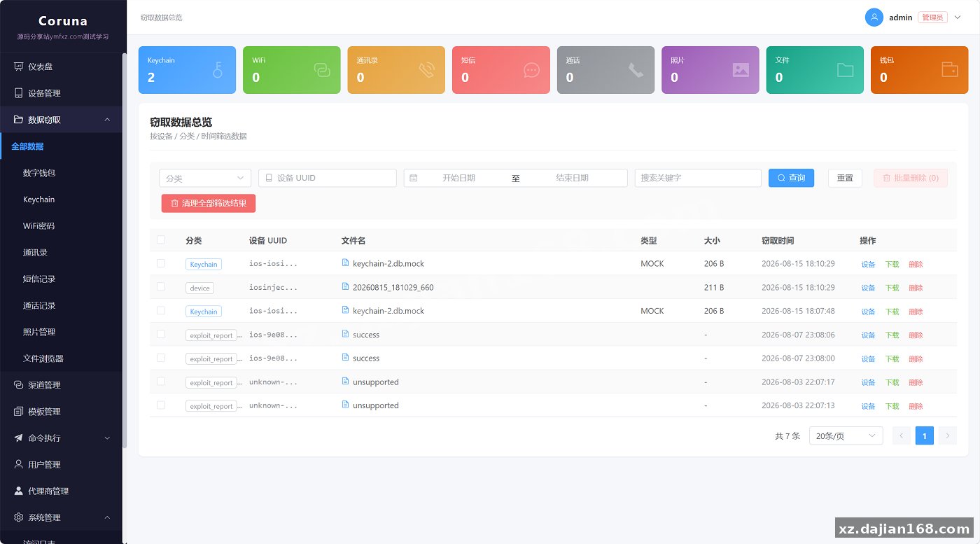Click the chat bubble icon on the 短信 card
The width and height of the screenshot is (980, 544).
point(531,70)
